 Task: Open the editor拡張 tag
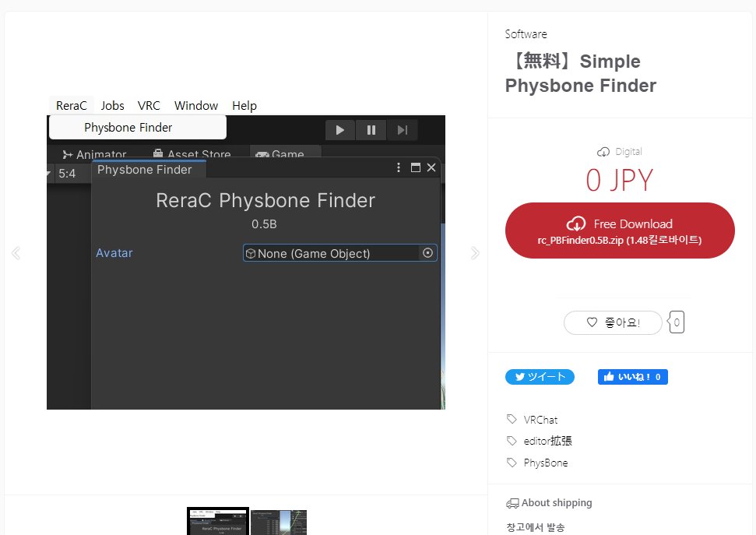click(x=547, y=441)
